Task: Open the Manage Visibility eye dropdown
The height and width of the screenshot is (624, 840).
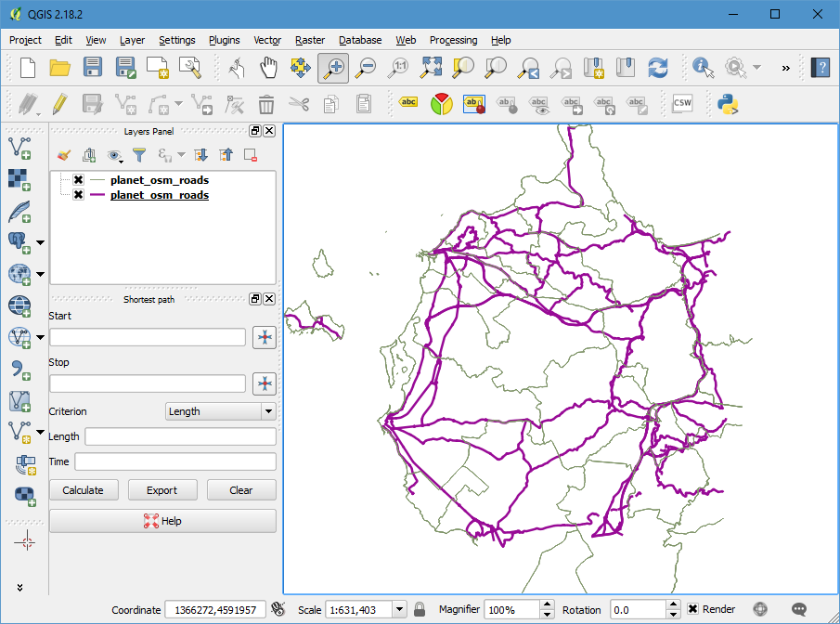Action: click(115, 155)
